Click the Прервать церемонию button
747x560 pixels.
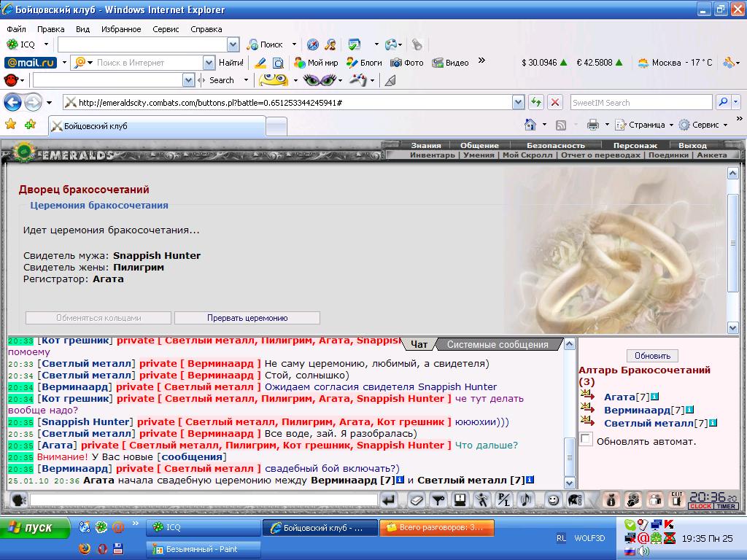point(247,318)
